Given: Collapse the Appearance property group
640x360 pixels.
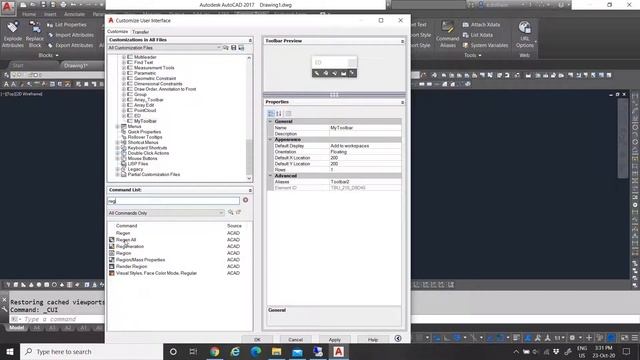Looking at the screenshot, I should 270,140.
